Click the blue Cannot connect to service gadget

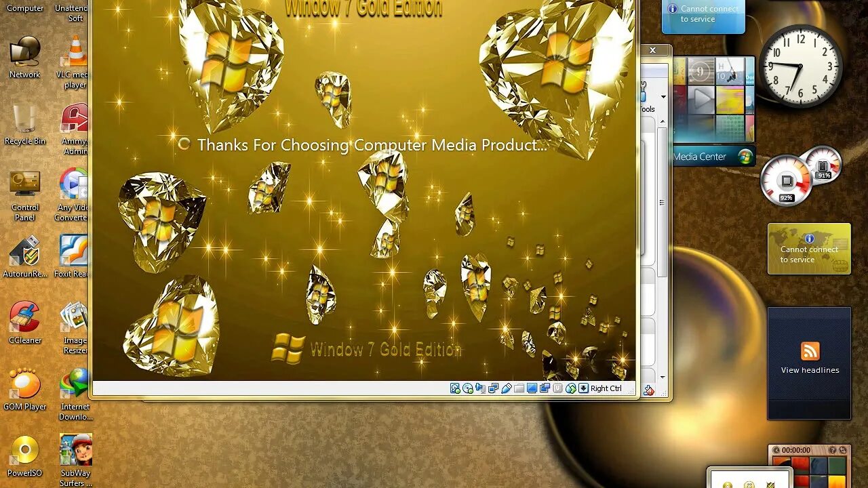[703, 15]
